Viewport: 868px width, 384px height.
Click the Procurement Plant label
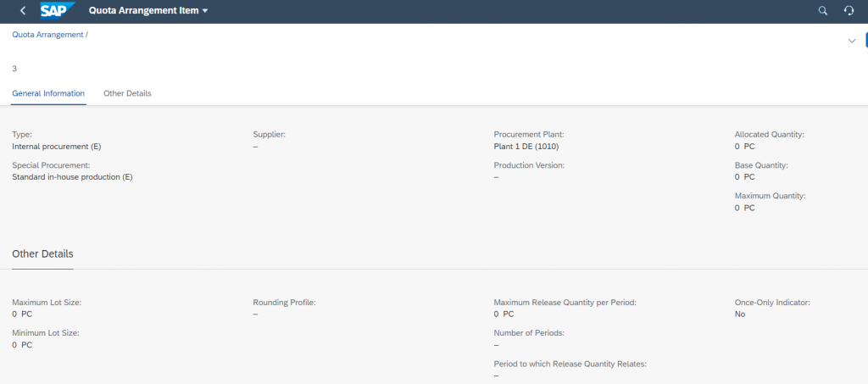pos(529,135)
